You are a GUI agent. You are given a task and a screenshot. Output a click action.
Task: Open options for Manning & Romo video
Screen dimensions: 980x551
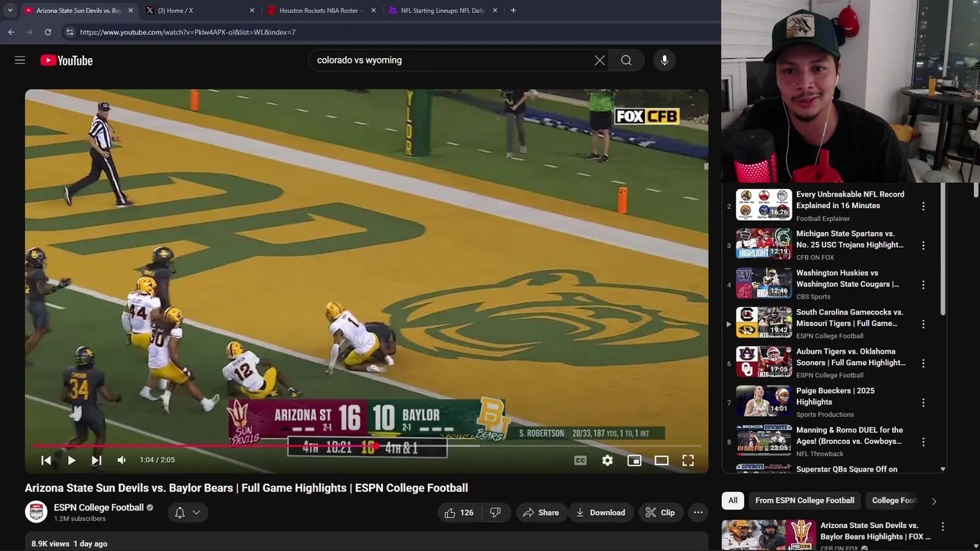click(x=923, y=442)
